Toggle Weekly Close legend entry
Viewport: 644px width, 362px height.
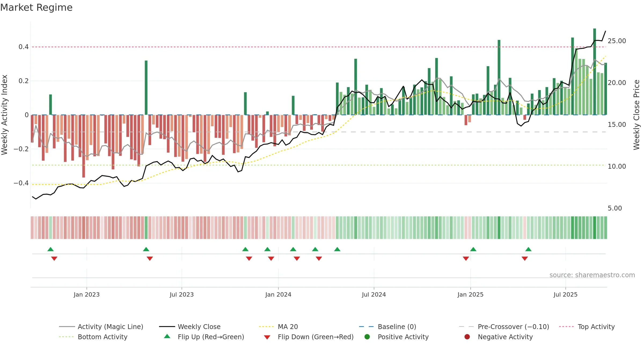point(190,327)
